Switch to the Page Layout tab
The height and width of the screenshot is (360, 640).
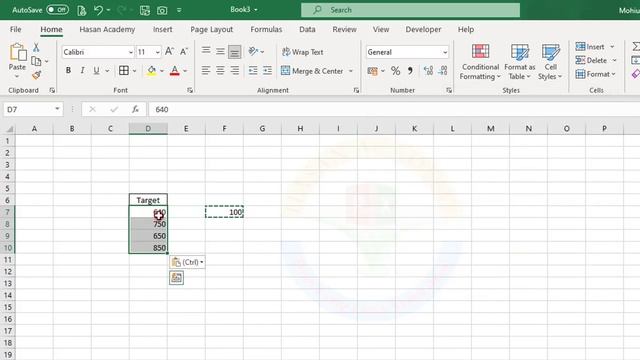click(x=211, y=29)
